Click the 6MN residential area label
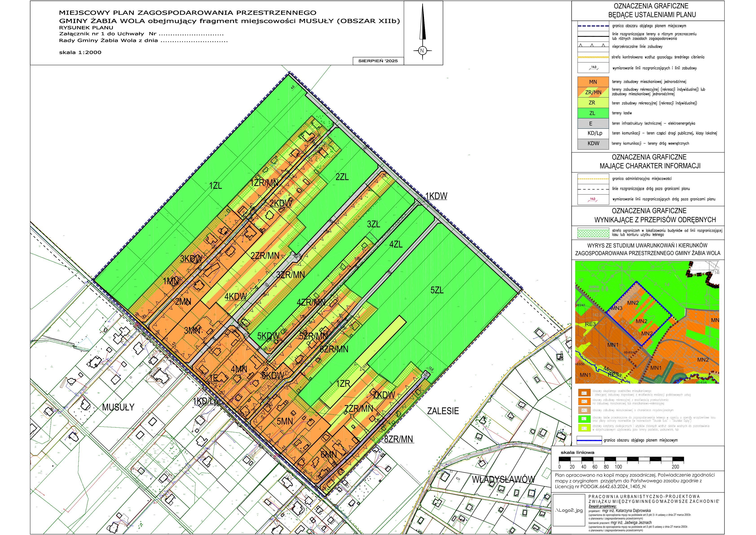 pos(329,455)
